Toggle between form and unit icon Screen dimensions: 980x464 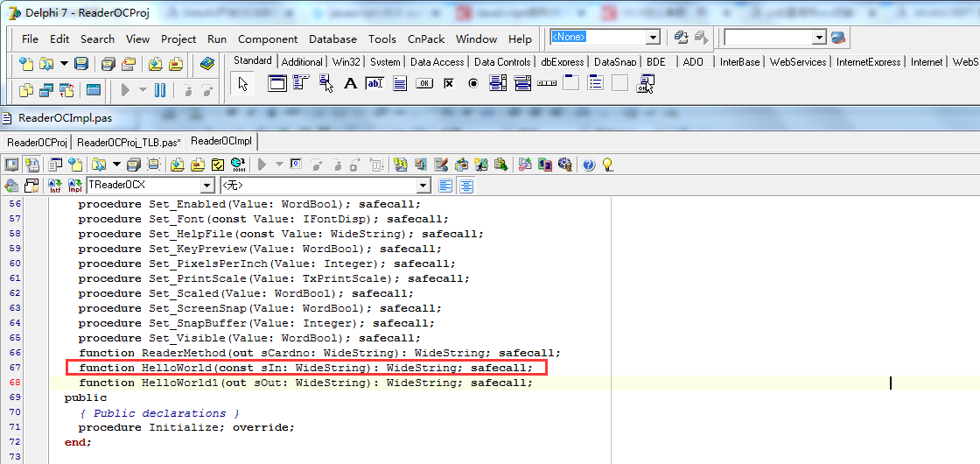[x=66, y=91]
